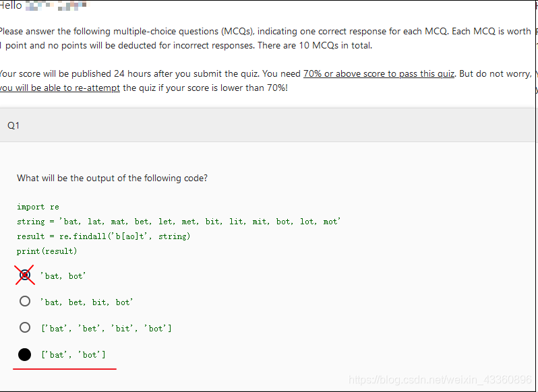Image resolution: width=538 pixels, height=392 pixels.
Task: Pick the filled radio for ['bat', 'bot']
Action: click(x=25, y=354)
